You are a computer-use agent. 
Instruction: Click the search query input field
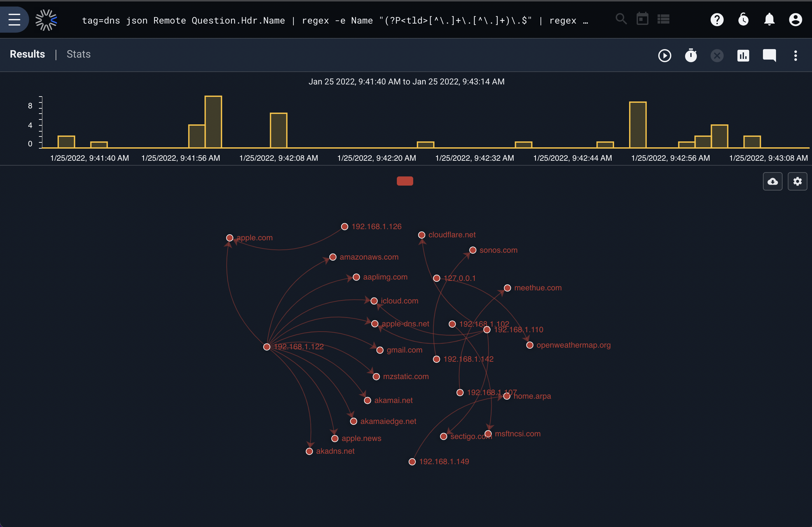[x=335, y=21]
